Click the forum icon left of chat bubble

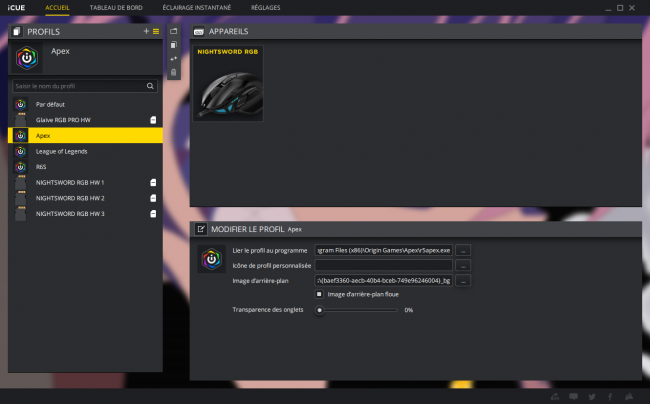click(x=555, y=397)
